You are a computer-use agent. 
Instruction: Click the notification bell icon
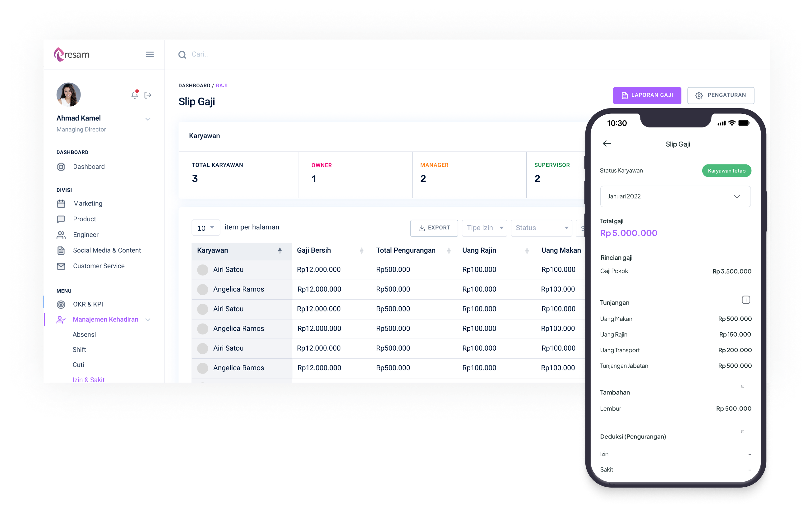(x=135, y=94)
